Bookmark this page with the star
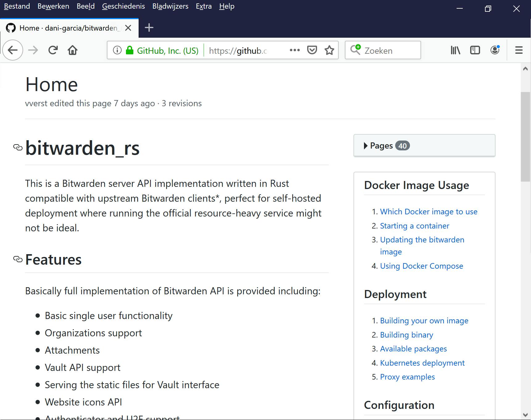The height and width of the screenshot is (420, 531). 329,50
